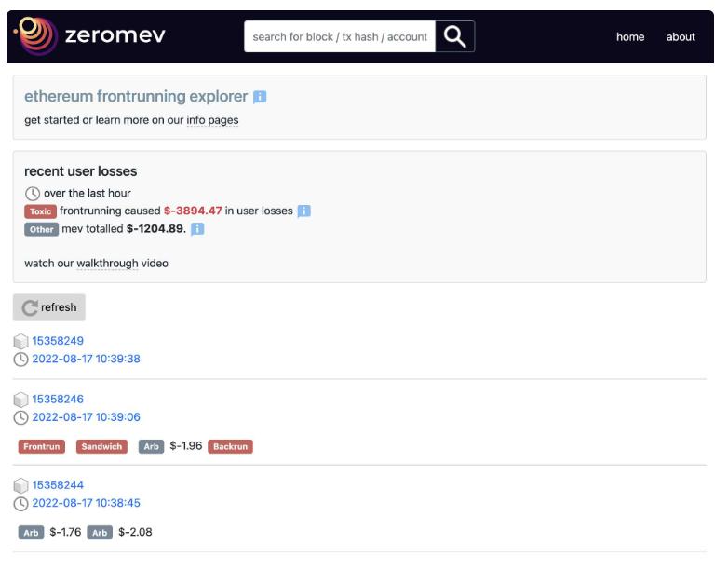Click the Sandwich tag in block 15358246
The width and height of the screenshot is (728, 571).
101,447
